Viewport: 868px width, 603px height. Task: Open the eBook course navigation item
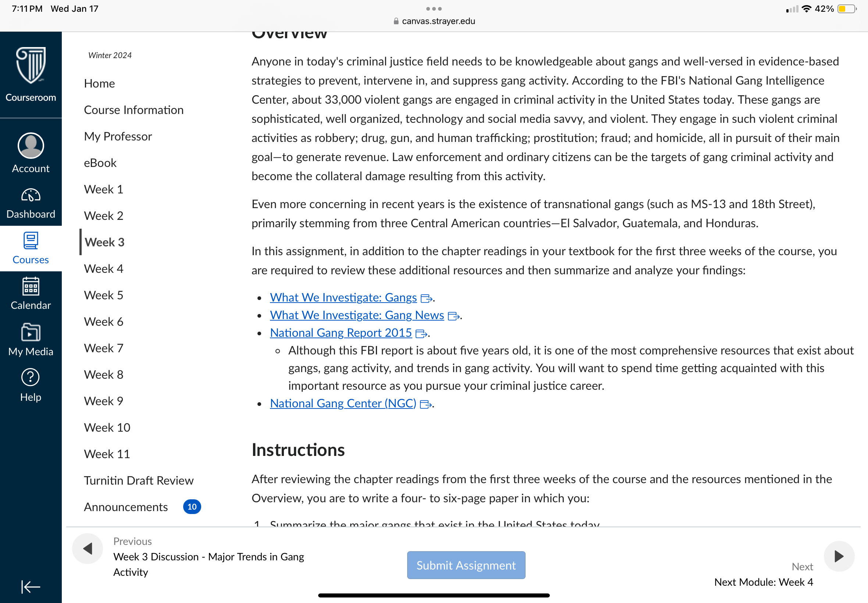pos(100,163)
